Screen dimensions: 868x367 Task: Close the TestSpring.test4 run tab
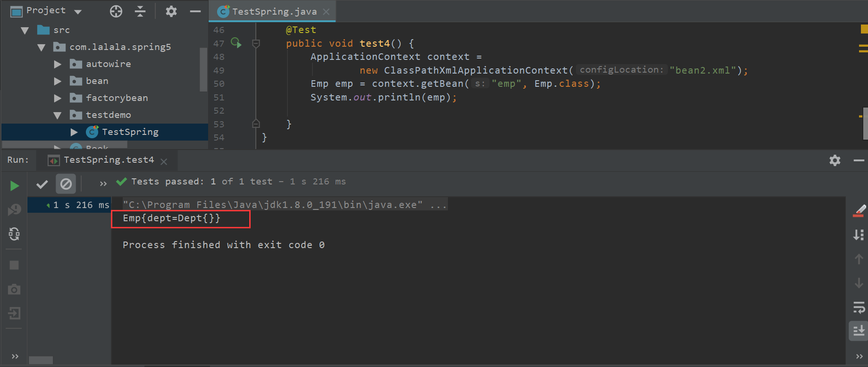coord(164,162)
